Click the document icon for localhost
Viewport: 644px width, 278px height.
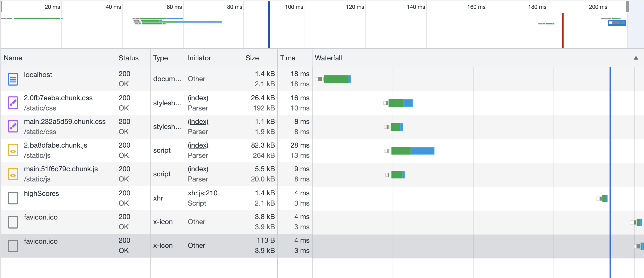coord(13,79)
